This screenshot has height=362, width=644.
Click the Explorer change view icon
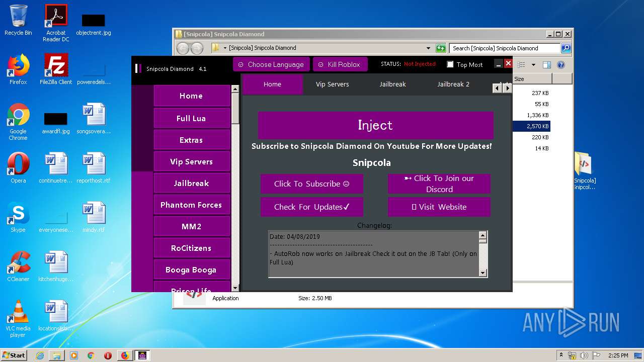[521, 65]
